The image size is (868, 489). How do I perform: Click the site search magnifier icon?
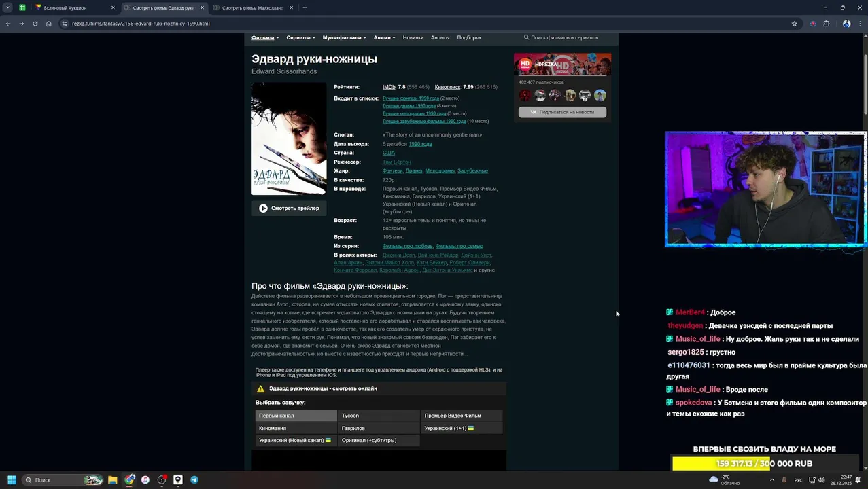[x=526, y=37]
